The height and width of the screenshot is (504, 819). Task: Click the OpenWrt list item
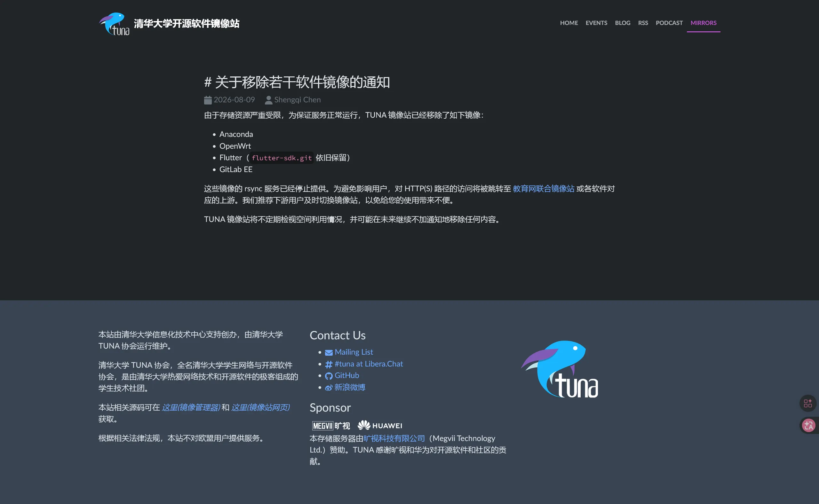coord(235,146)
